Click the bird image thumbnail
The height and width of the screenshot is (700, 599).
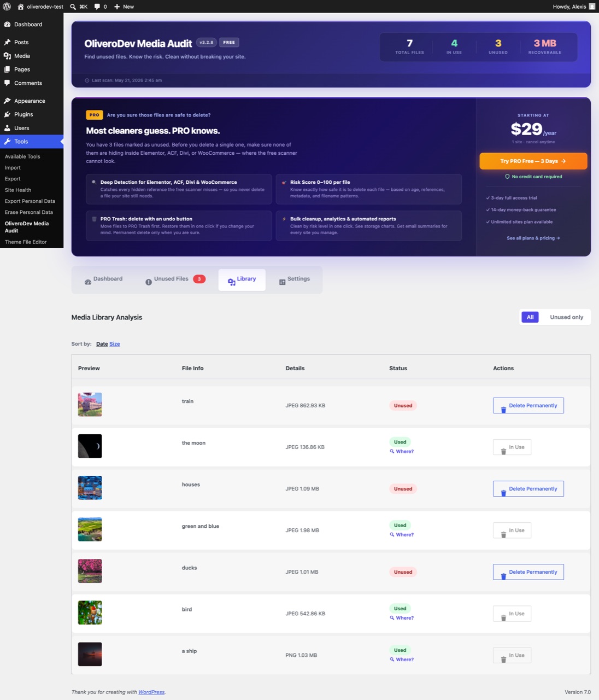coord(90,612)
